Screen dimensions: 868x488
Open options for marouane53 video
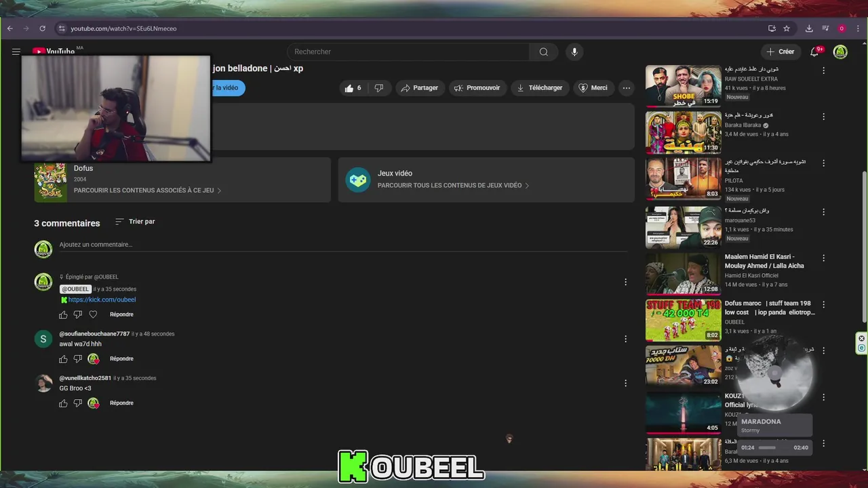tap(824, 211)
